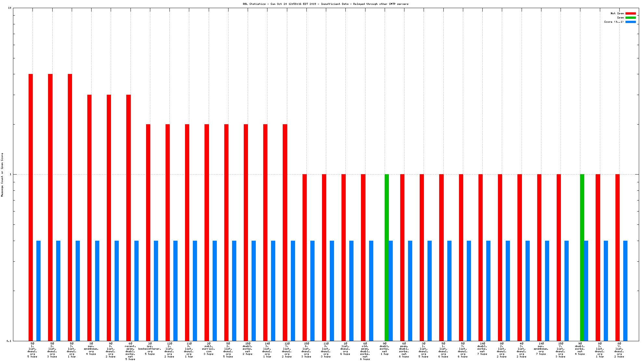This screenshot has width=644, height=362.
Task: Click the Not Spam legend text
Action: tap(617, 13)
